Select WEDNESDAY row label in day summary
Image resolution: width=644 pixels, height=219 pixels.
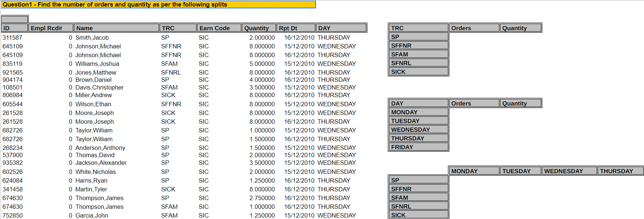(418, 130)
